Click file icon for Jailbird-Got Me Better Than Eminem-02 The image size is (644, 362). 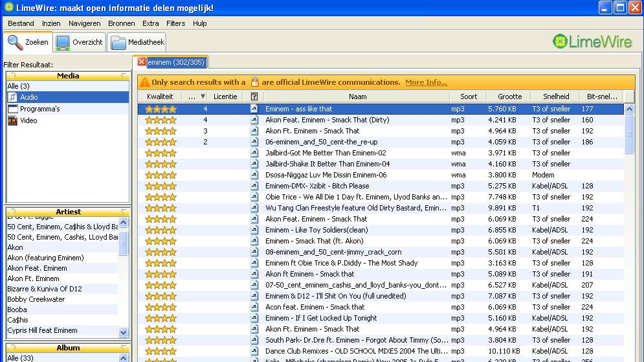click(254, 153)
